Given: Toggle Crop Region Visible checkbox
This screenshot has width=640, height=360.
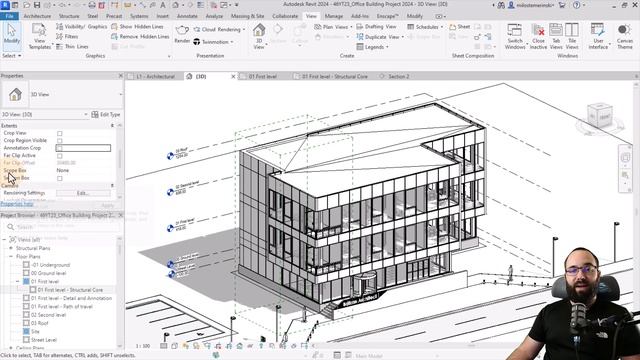Looking at the screenshot, I should coord(60,141).
